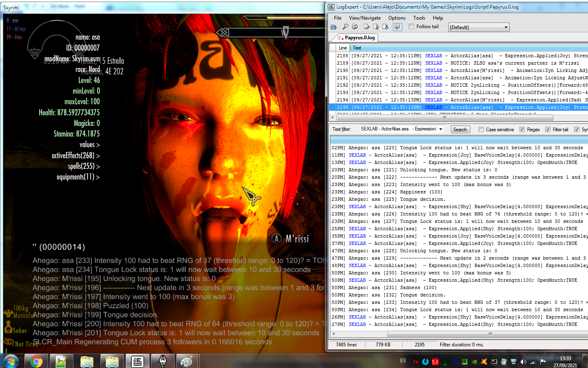This screenshot has height=368, width=588.
Task: Open the Text filter history dropdown arrow
Action: tap(441, 129)
